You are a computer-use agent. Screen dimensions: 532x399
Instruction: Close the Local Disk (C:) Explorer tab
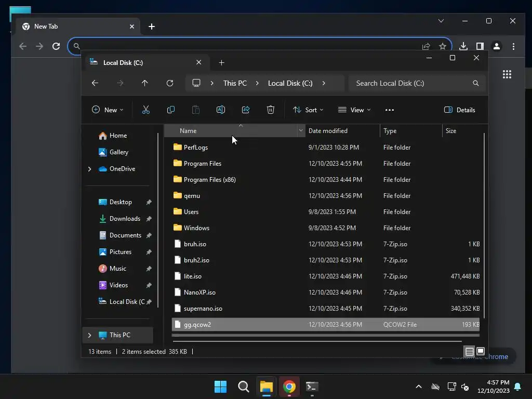pos(199,62)
